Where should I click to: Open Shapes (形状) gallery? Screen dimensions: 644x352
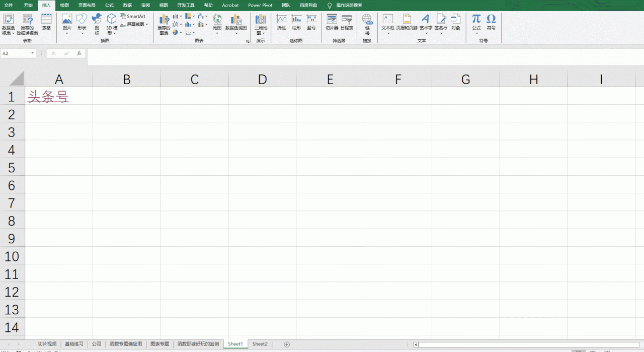[x=82, y=24]
